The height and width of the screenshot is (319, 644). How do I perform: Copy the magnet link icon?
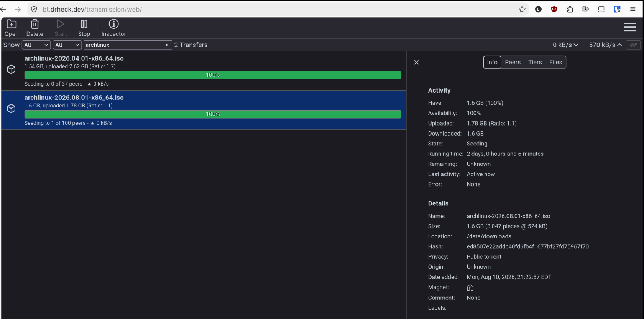pos(470,288)
